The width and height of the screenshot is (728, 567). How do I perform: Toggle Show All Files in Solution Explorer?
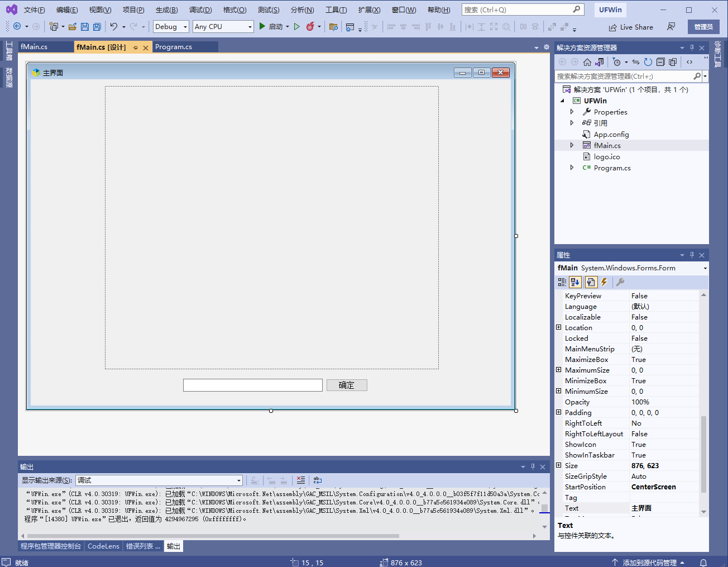click(x=673, y=62)
